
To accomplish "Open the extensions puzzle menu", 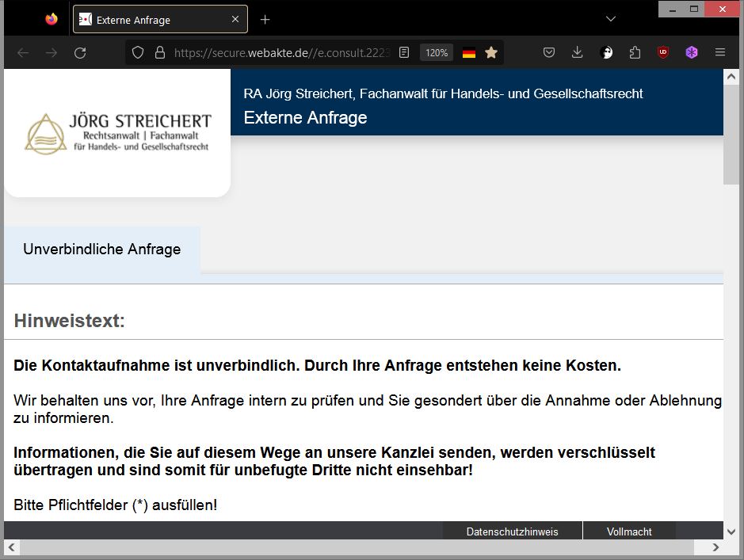I will (x=635, y=52).
